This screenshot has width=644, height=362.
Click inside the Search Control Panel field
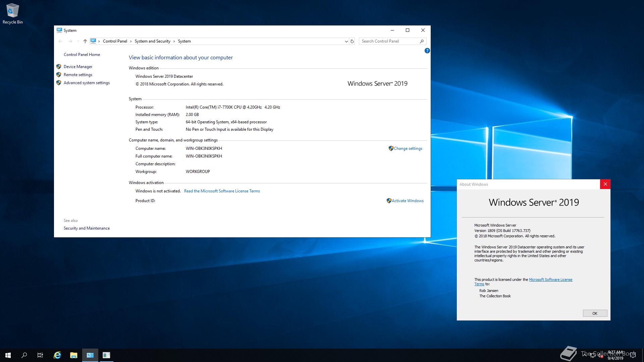pos(389,41)
